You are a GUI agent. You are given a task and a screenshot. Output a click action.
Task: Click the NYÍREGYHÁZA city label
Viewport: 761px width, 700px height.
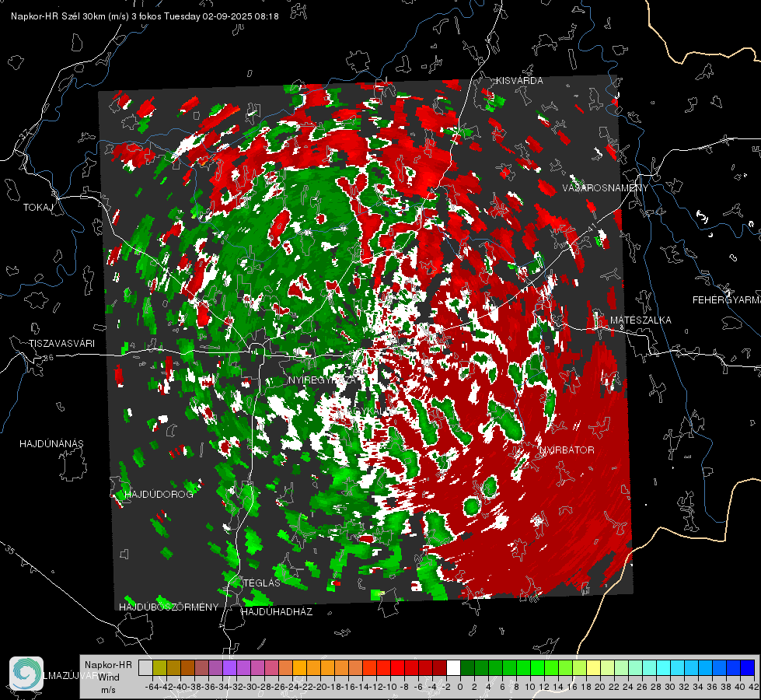tap(323, 380)
